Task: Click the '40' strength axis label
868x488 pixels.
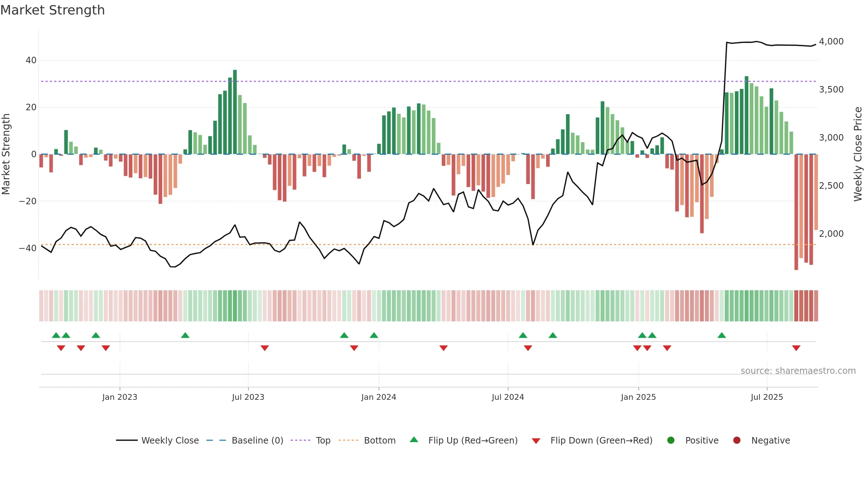Action: click(31, 60)
